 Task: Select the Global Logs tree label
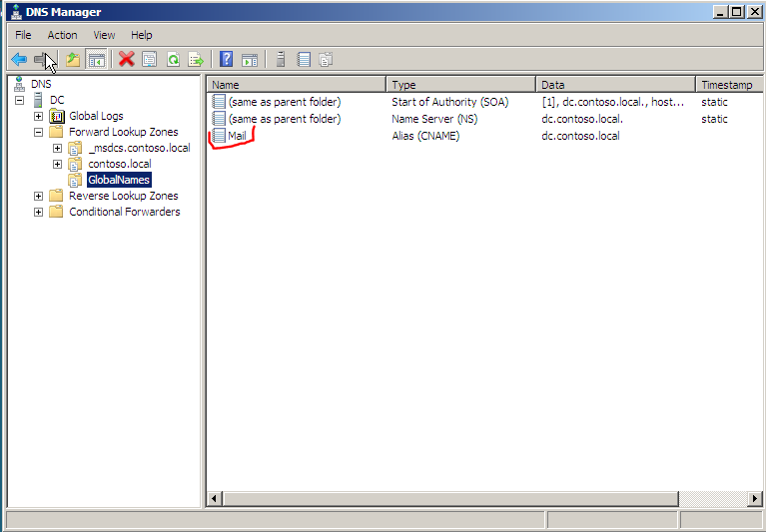pos(96,116)
